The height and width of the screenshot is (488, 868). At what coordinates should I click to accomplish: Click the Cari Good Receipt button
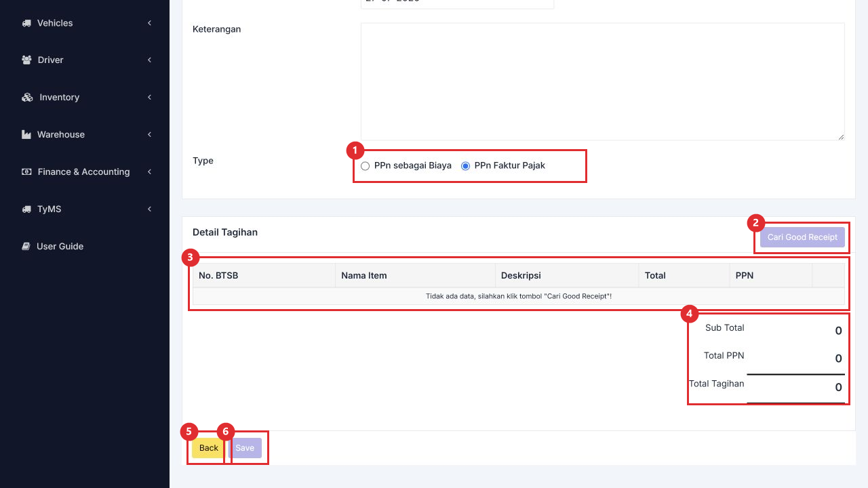click(x=802, y=237)
